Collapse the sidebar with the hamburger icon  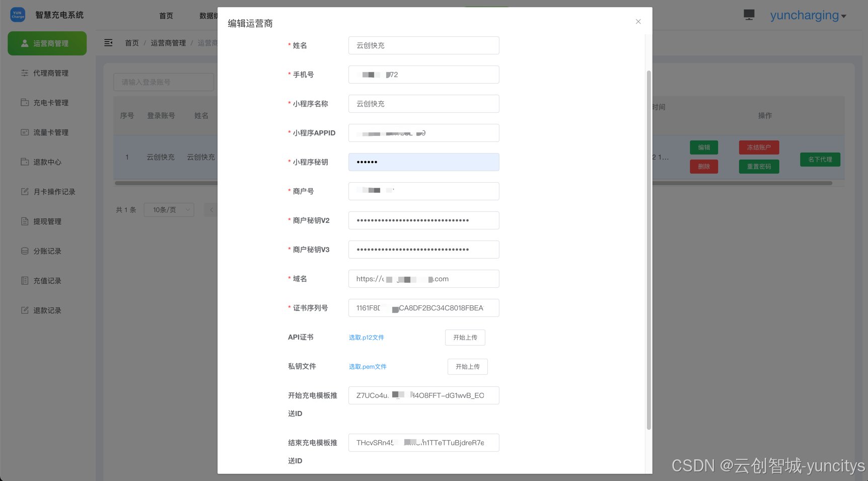pos(108,43)
